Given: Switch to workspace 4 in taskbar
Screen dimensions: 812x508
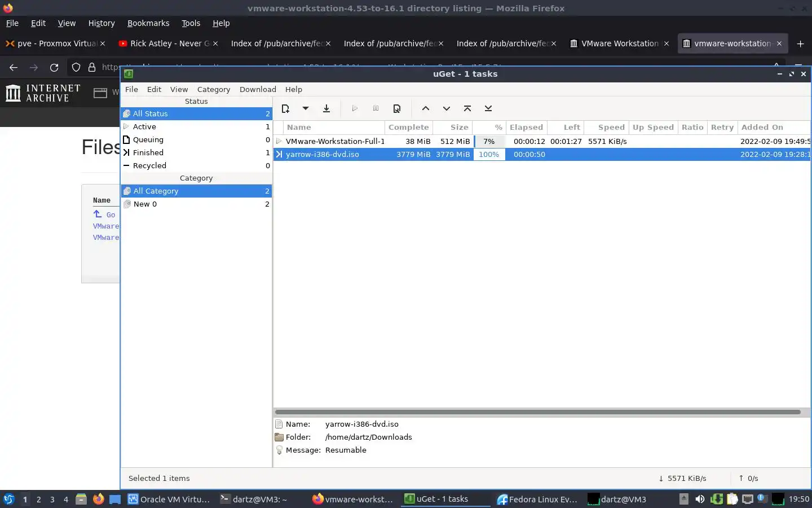Looking at the screenshot, I should (66, 499).
